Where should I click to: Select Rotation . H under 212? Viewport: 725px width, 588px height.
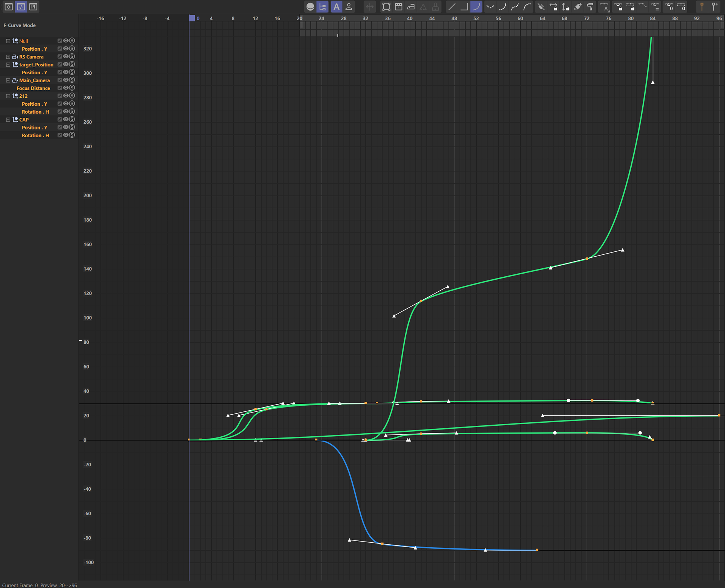tap(35, 112)
